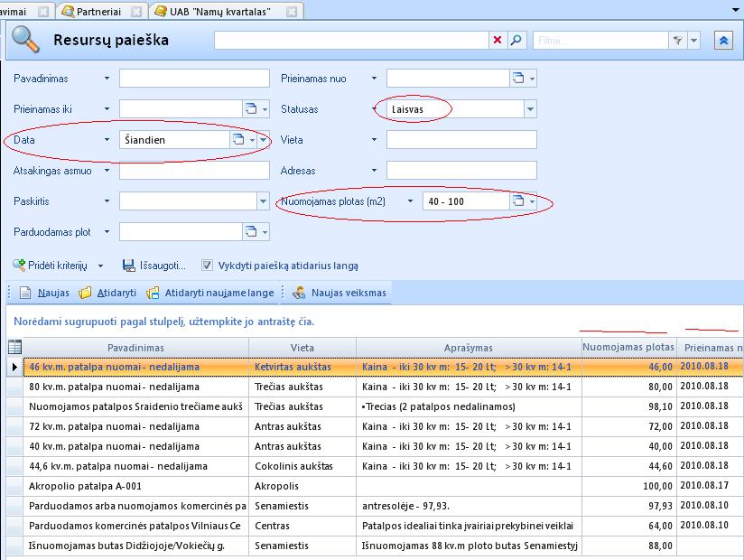Screen dimensions: 744x560
Task: Open calendar picker for Prieinamas nuo field
Action: [x=519, y=79]
